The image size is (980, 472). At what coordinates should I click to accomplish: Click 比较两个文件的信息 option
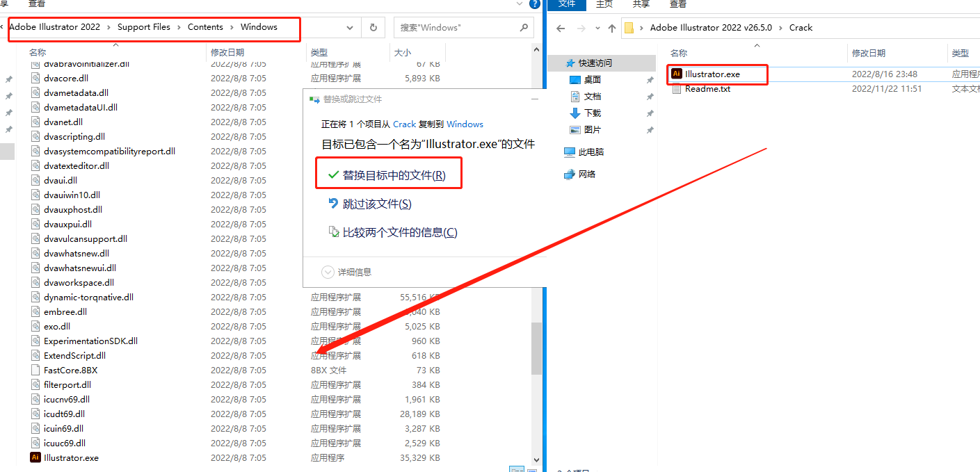pos(399,232)
